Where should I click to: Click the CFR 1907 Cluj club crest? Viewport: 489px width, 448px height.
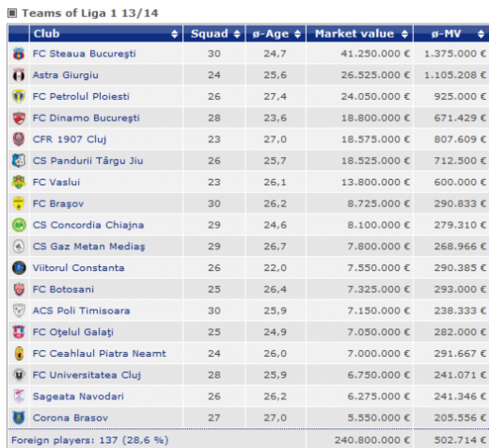coord(19,139)
